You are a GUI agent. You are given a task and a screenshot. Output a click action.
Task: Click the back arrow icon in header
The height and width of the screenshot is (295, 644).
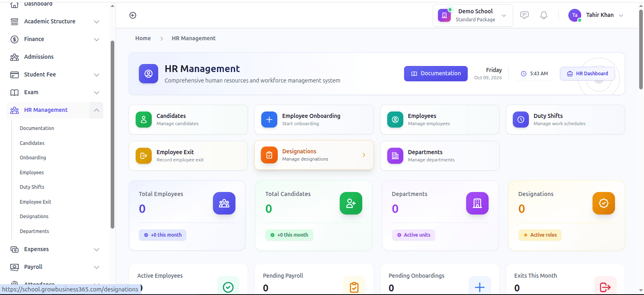[133, 15]
